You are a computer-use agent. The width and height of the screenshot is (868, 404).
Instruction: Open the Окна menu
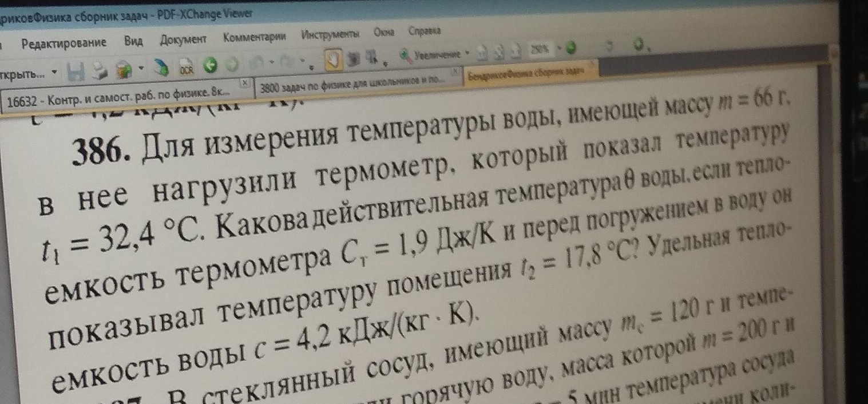click(384, 32)
